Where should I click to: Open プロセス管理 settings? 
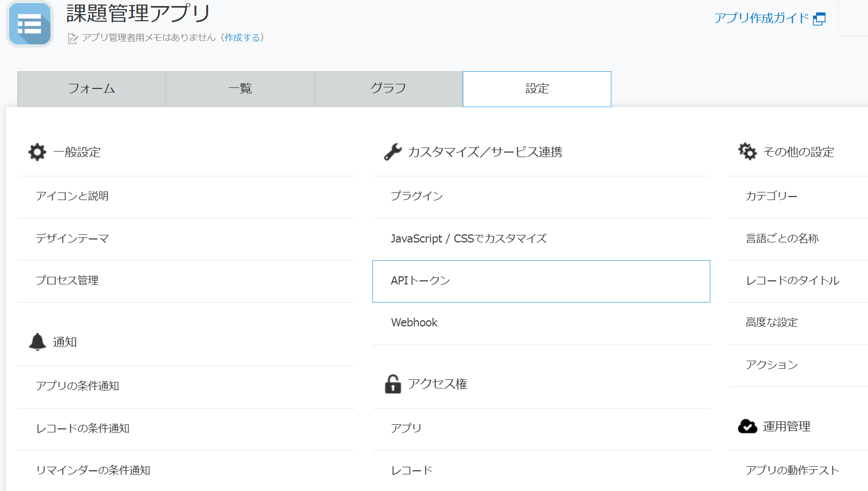pyautogui.click(x=67, y=281)
